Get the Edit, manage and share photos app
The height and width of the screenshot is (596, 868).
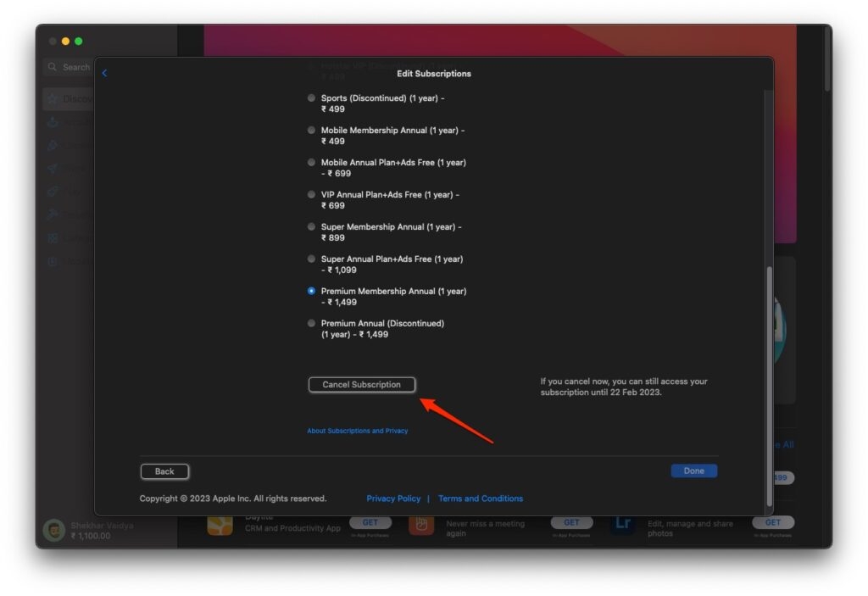click(773, 522)
